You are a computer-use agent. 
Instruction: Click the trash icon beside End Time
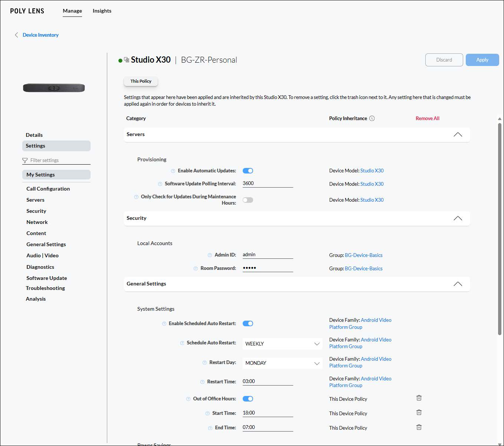click(x=419, y=427)
